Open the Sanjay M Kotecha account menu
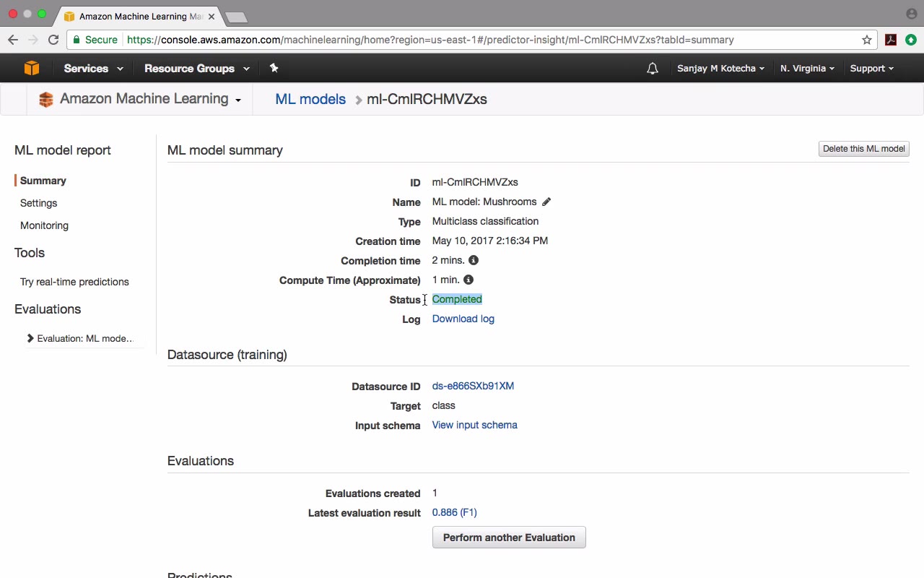The width and height of the screenshot is (924, 578). (x=720, y=69)
